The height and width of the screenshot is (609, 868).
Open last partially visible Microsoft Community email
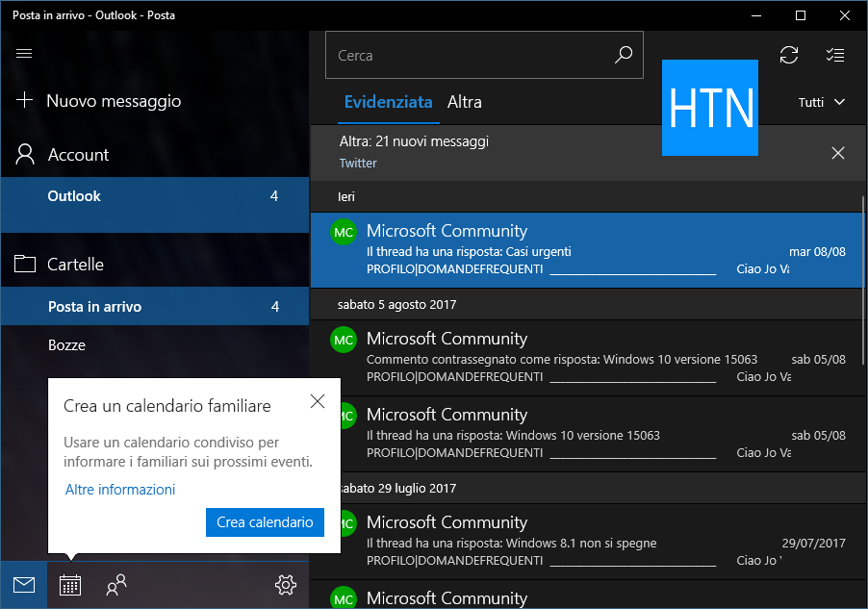coord(587,595)
